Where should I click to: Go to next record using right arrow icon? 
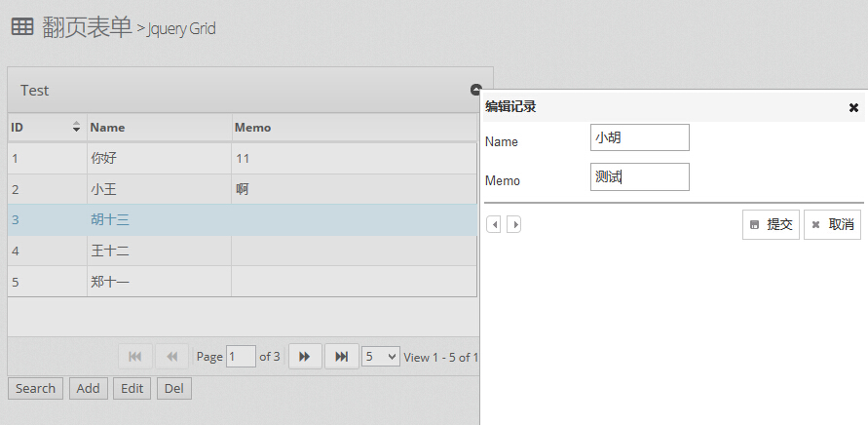click(514, 224)
